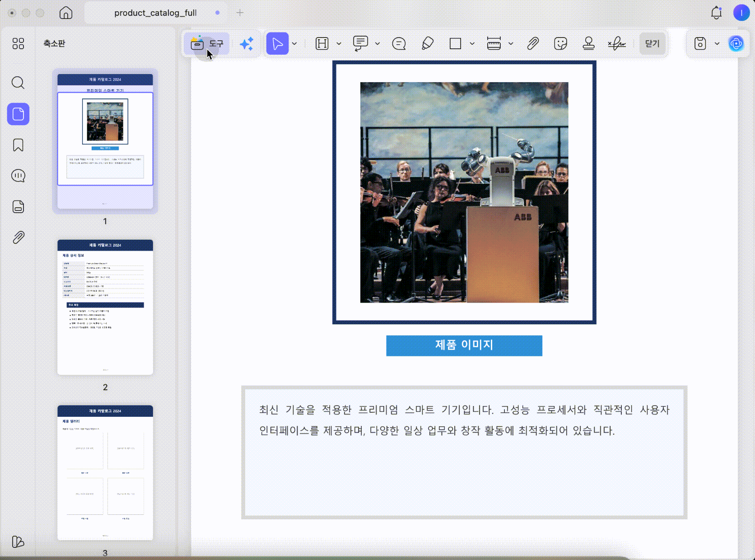Click the AI sparkle assistant icon
Screen dimensions: 755x560
(247, 44)
